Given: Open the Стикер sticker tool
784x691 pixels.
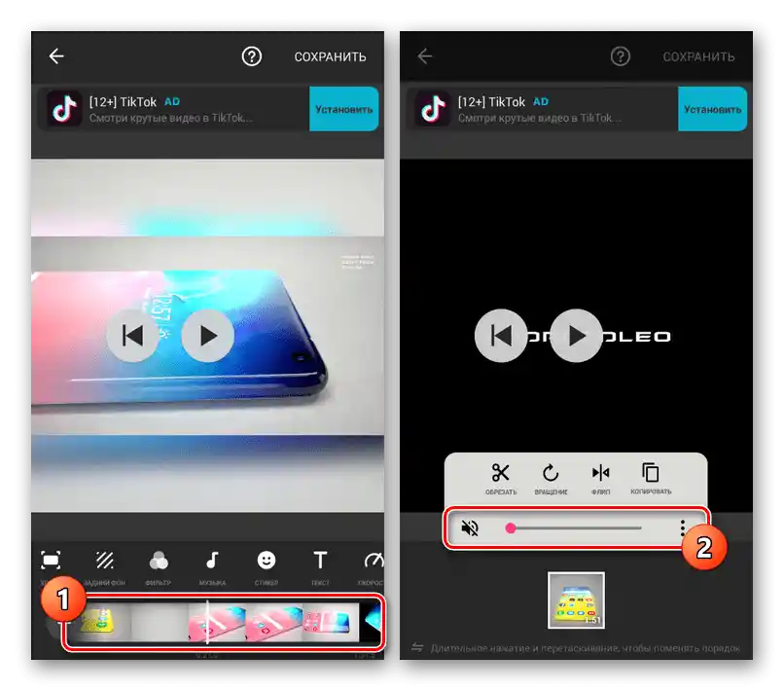Looking at the screenshot, I should 267,566.
